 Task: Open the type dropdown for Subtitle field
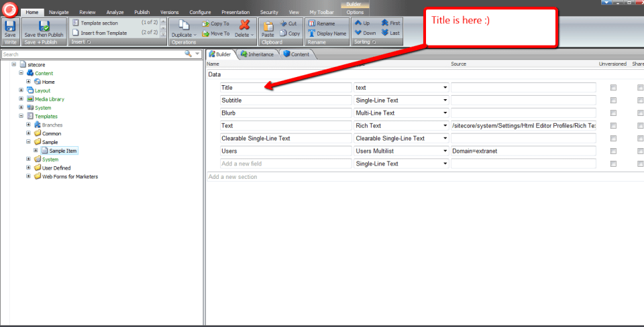tap(445, 101)
